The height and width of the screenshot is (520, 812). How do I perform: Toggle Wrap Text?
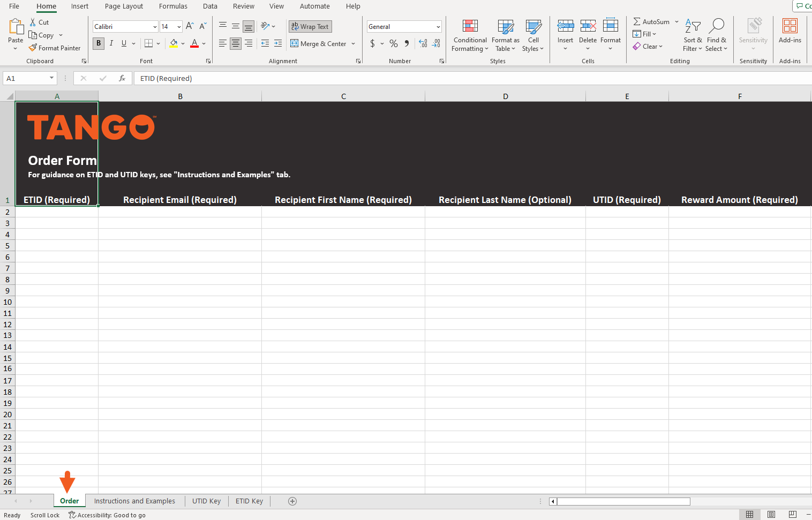click(310, 26)
